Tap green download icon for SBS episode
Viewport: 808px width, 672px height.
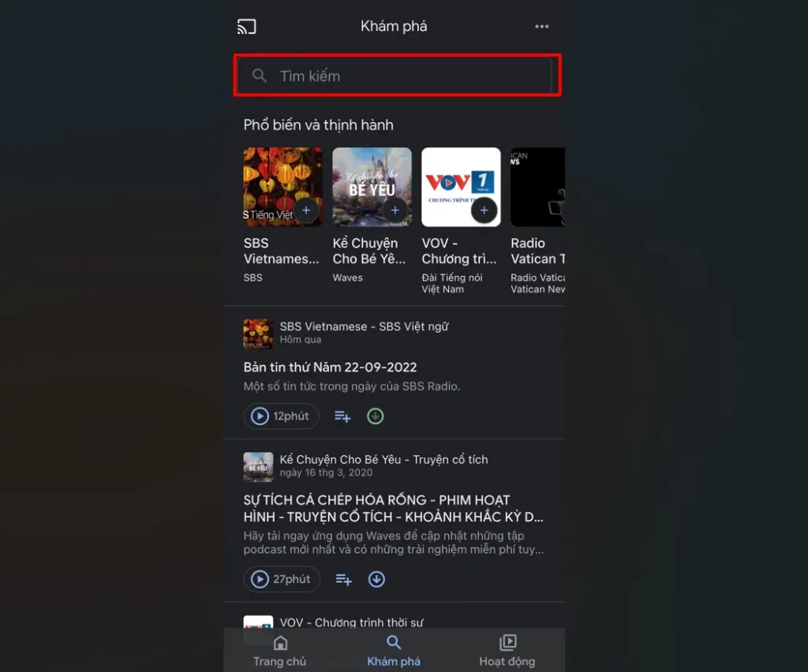click(x=375, y=416)
